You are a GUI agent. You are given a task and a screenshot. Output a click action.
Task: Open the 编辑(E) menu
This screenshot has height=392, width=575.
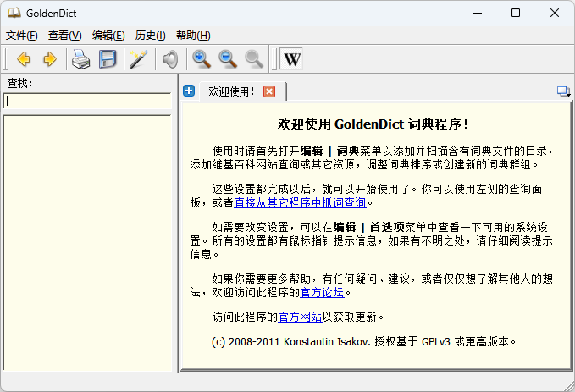[108, 36]
